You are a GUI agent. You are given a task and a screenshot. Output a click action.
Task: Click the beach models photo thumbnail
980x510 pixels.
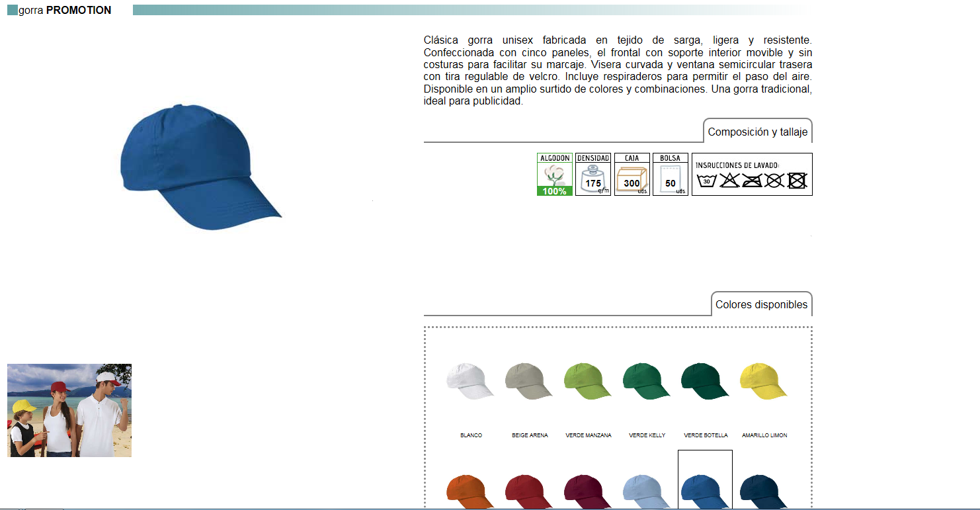coord(69,410)
